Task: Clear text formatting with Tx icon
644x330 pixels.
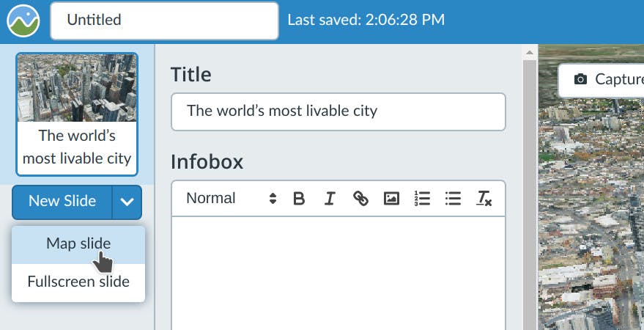Action: pos(484,199)
